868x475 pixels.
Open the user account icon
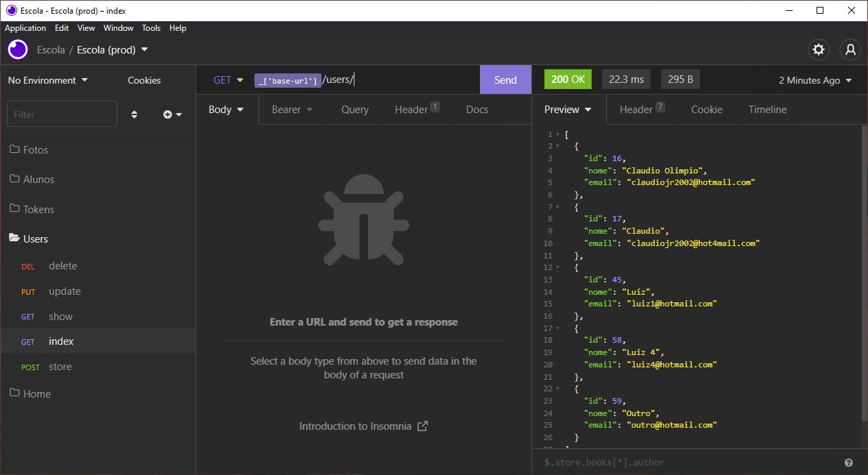point(850,49)
